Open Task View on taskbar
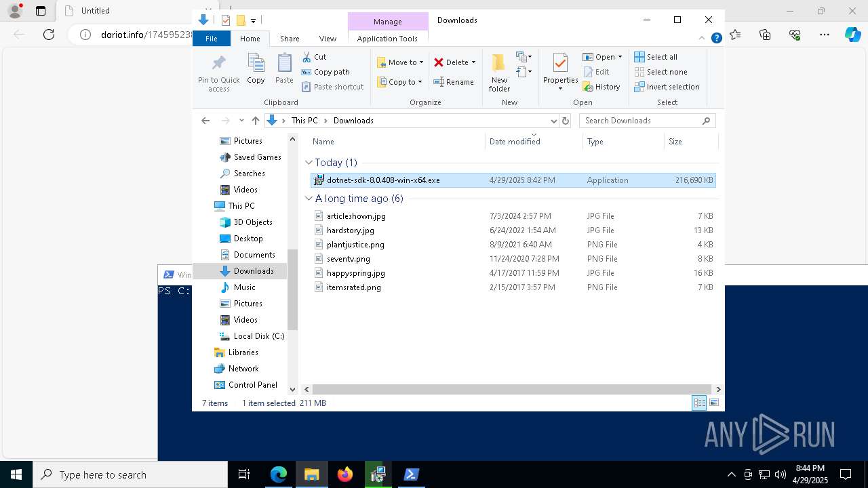This screenshot has height=488, width=868. coord(244,474)
